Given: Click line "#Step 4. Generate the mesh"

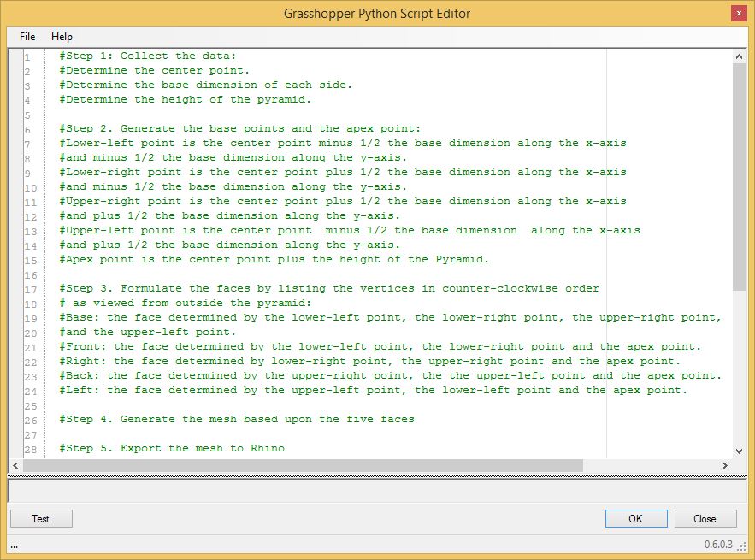Looking at the screenshot, I should point(237,419).
